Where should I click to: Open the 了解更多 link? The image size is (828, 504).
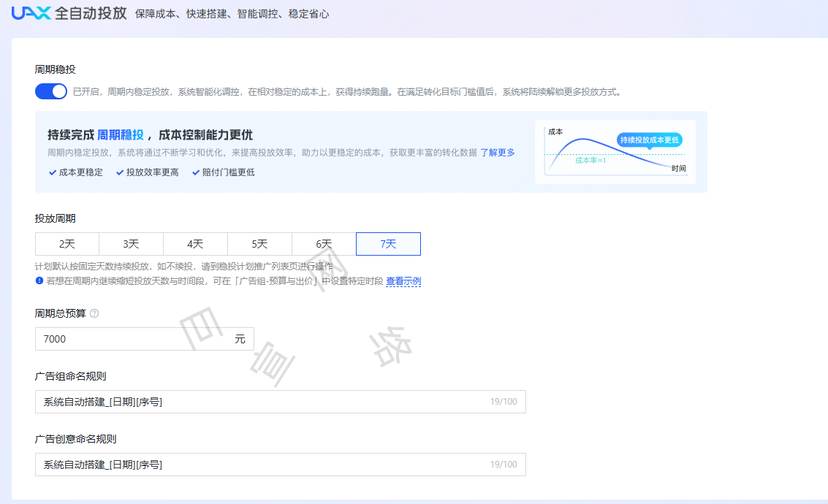pyautogui.click(x=498, y=152)
